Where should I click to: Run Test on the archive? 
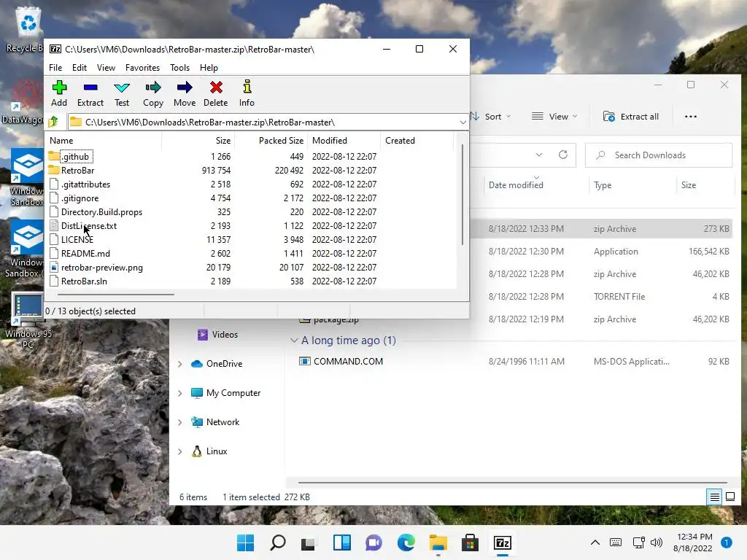tap(122, 93)
